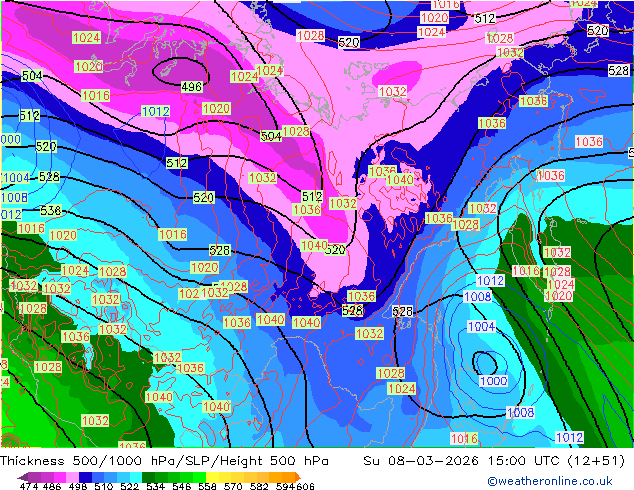
Task: Pick the cyan legend swatch
Action: point(136,477)
